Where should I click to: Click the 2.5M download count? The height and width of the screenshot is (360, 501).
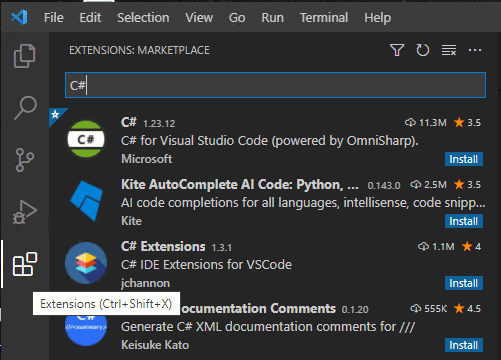pyautogui.click(x=428, y=185)
